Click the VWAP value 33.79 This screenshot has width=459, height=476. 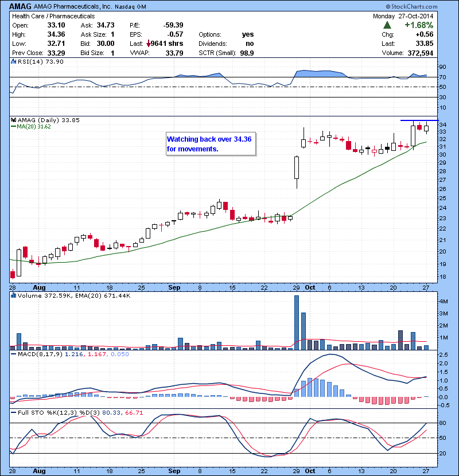point(174,53)
